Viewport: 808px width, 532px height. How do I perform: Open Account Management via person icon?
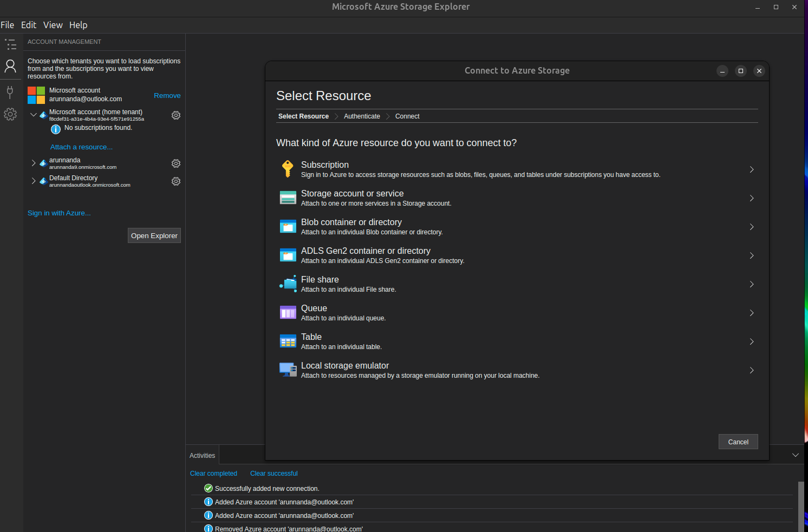(x=10, y=66)
